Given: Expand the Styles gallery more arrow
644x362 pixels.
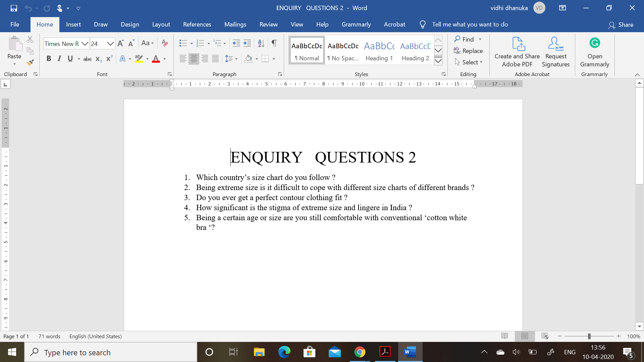Looking at the screenshot, I should tap(438, 61).
